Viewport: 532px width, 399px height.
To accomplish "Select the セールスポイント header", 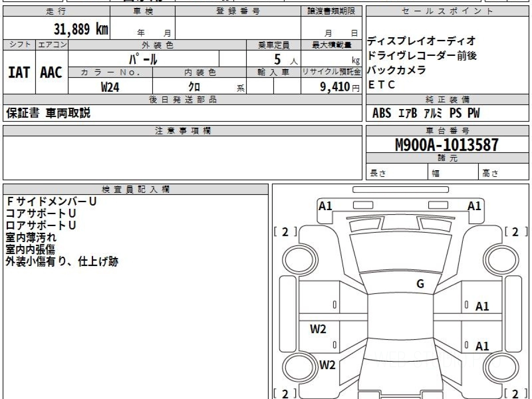I will coord(447,12).
